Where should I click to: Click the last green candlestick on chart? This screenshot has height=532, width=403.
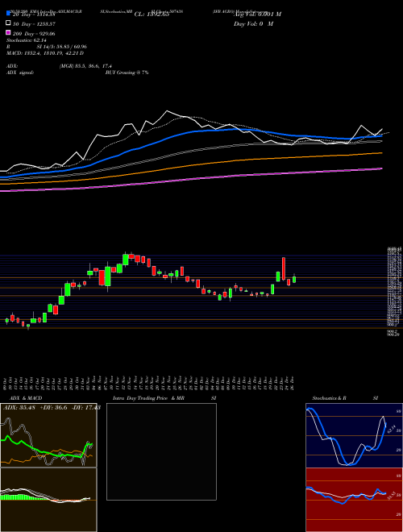(x=294, y=279)
